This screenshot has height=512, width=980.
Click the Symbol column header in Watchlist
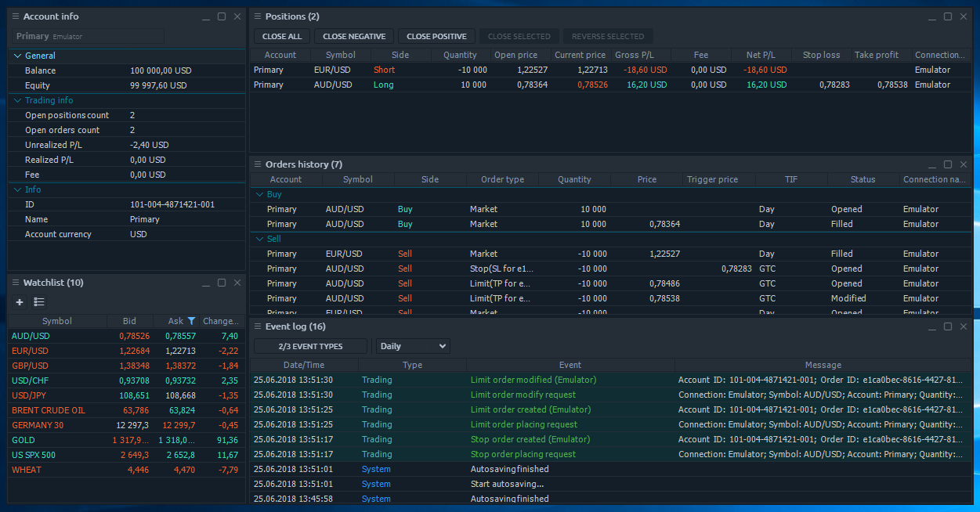click(x=57, y=321)
